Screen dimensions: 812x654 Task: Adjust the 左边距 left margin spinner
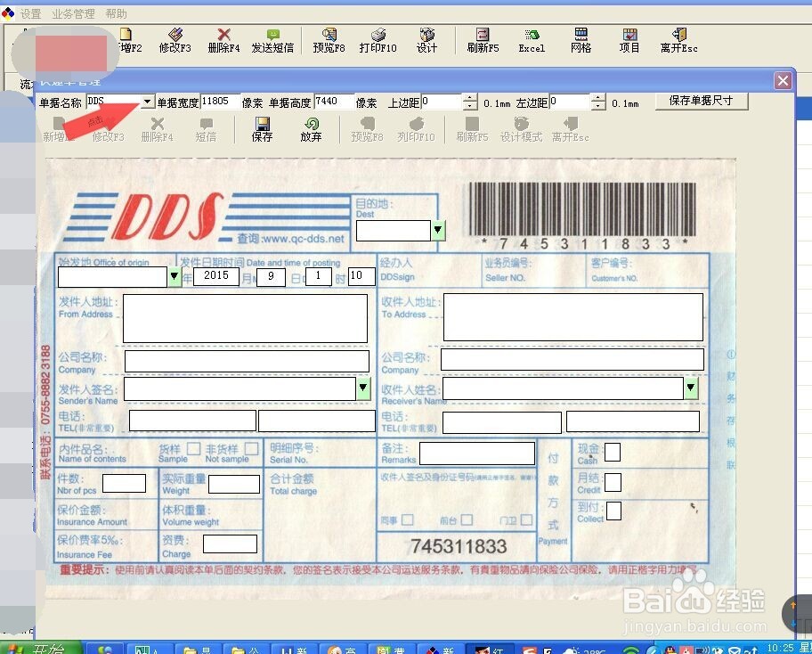click(598, 102)
